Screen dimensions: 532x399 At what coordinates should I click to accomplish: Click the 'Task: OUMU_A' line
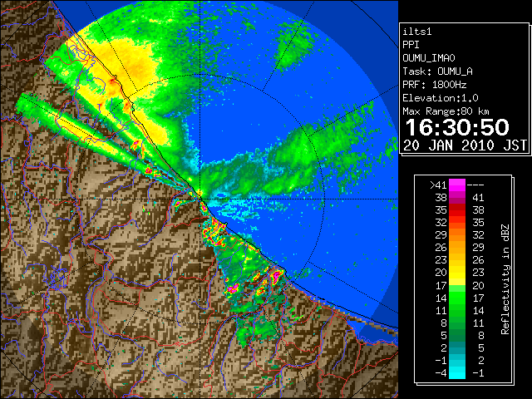pyautogui.click(x=438, y=71)
